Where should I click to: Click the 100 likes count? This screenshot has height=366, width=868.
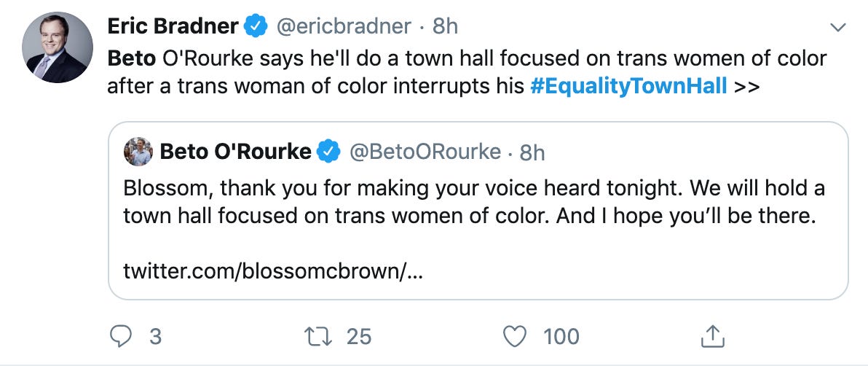click(561, 336)
